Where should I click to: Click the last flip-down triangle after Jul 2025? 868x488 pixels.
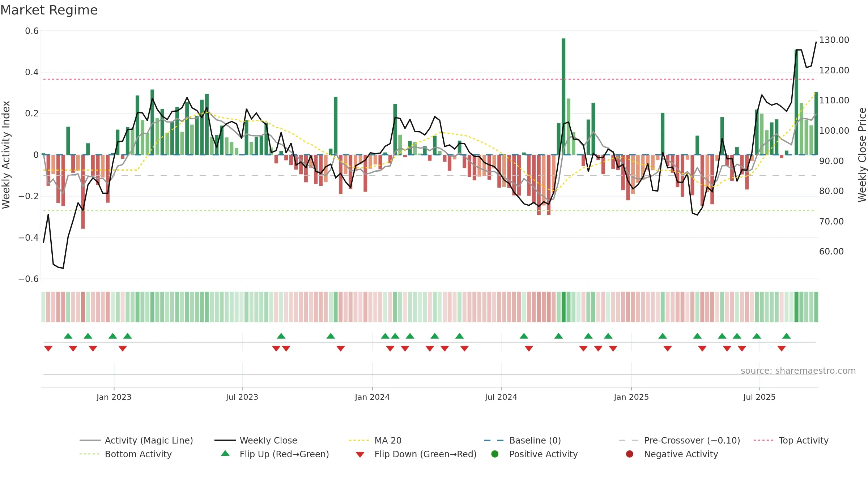(782, 348)
